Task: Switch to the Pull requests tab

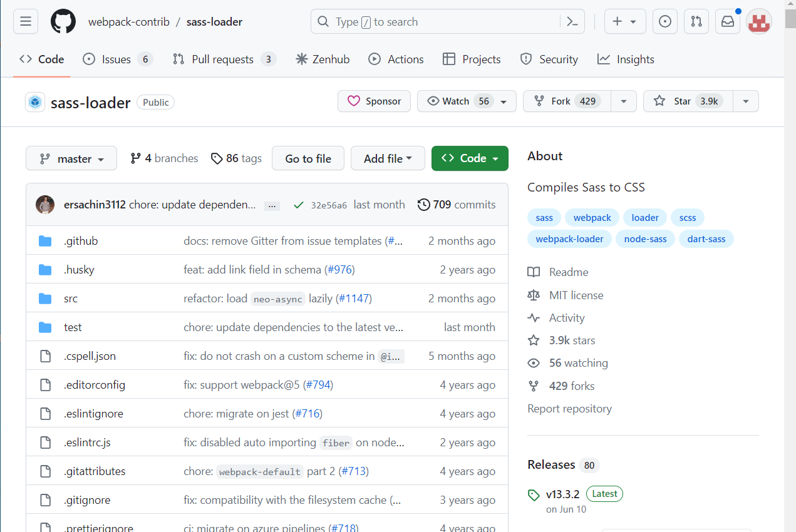Action: tap(224, 59)
